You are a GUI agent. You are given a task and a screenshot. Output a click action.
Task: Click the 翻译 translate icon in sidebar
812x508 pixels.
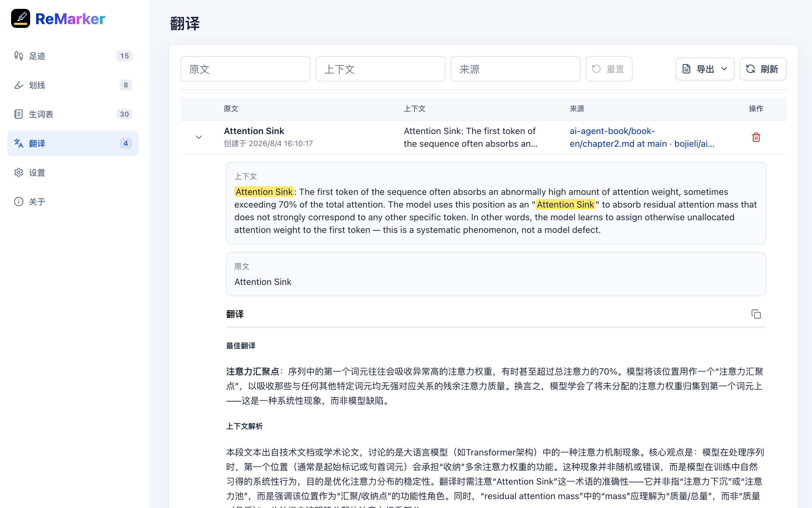coord(18,144)
